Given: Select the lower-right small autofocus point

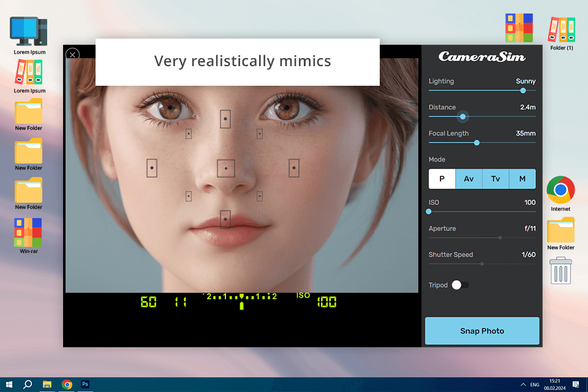Looking at the screenshot, I should click(260, 196).
